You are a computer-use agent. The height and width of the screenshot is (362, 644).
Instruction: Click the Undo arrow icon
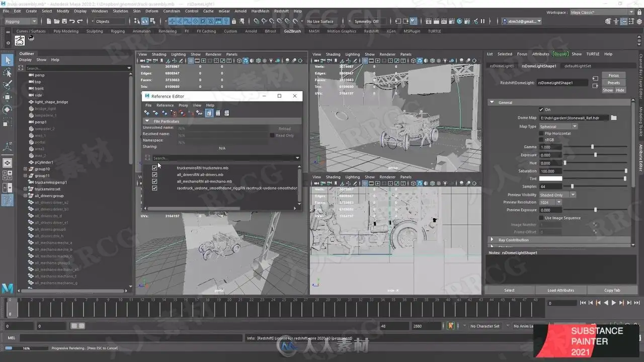pyautogui.click(x=72, y=21)
